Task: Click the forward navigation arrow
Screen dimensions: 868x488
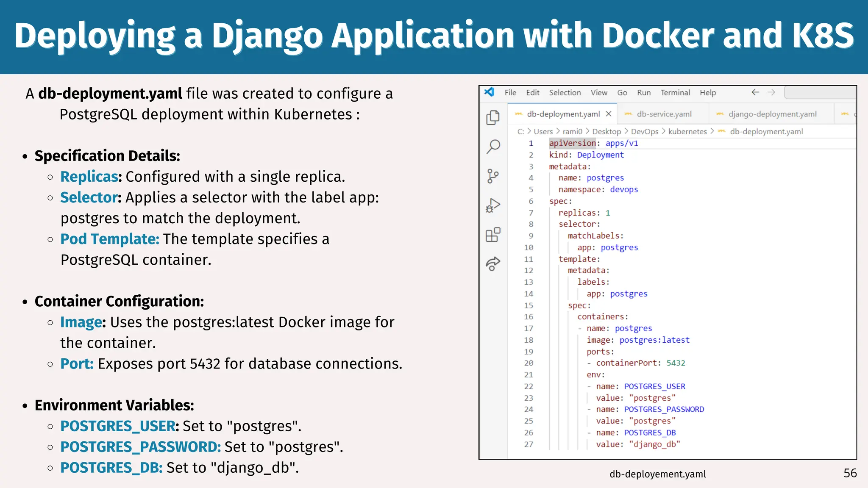Action: pyautogui.click(x=771, y=92)
